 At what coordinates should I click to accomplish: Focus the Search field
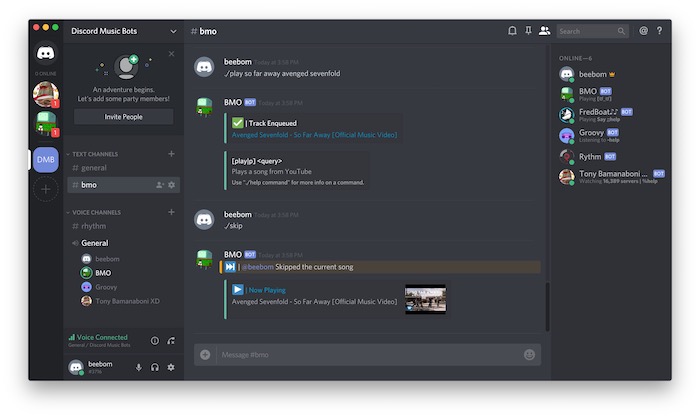pyautogui.click(x=592, y=31)
